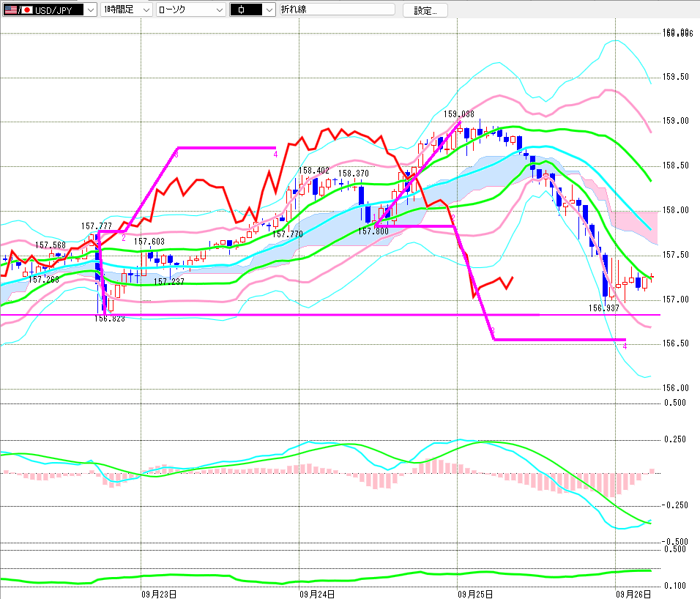Click the 159.50 price axis label

675,77
